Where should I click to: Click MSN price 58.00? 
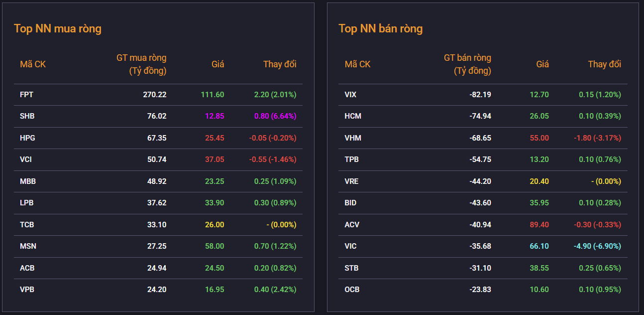215,246
